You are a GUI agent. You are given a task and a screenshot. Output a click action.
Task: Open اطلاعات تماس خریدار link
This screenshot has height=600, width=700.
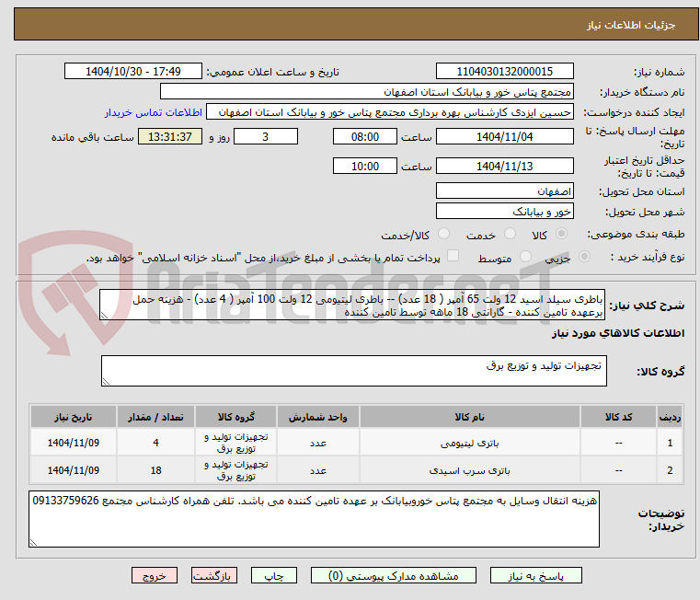(154, 112)
